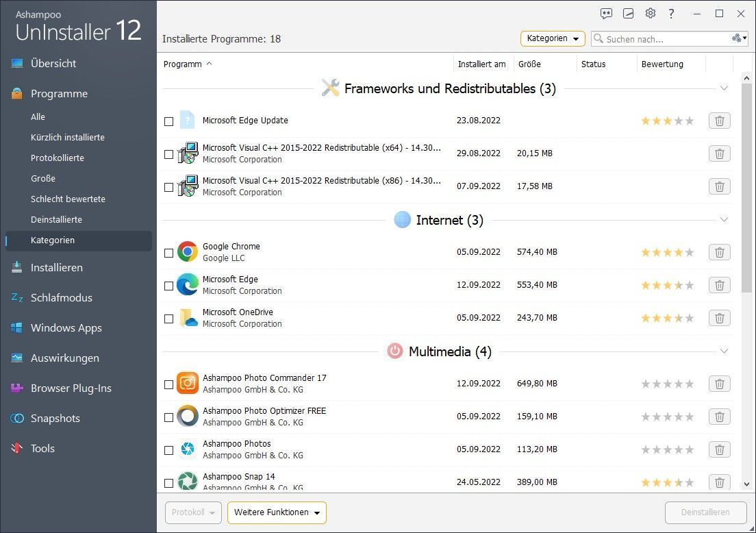Viewport: 756px width, 533px height.
Task: Click the Suchen nach search field
Action: [666, 39]
